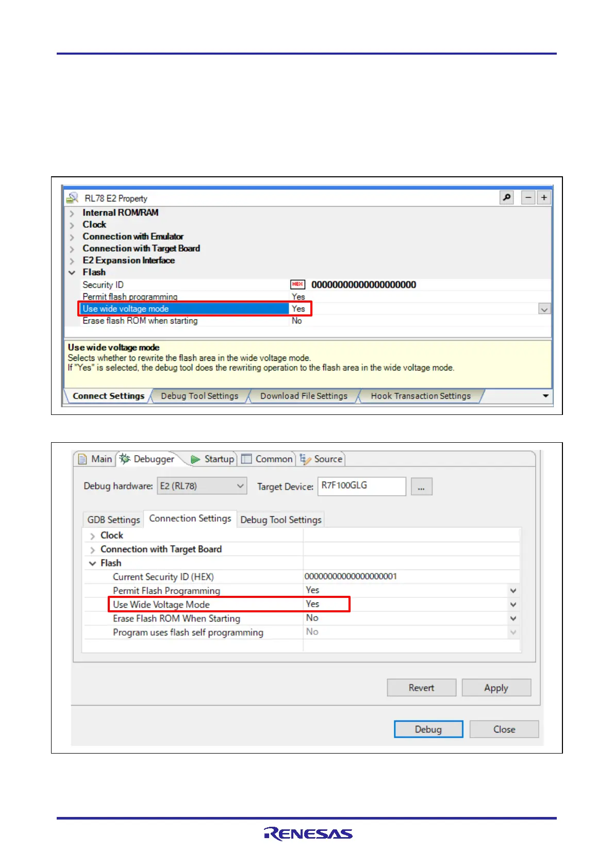614x868 pixels.
Task: Expand Connection with Emulator category
Action: pyautogui.click(x=72, y=237)
